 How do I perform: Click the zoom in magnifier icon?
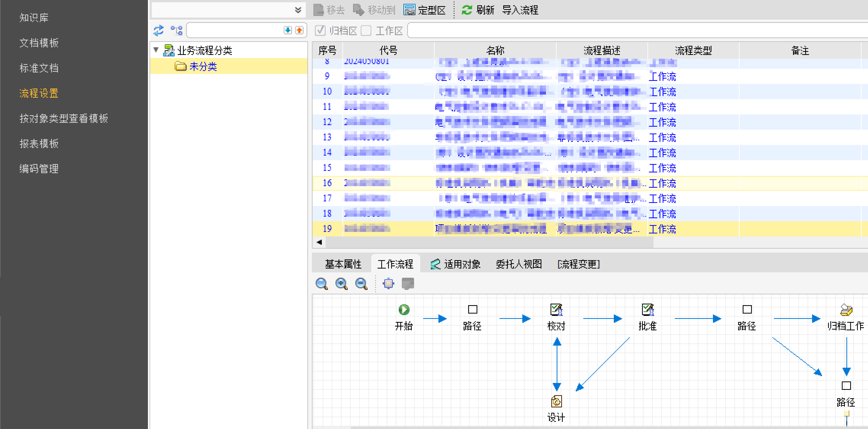(x=341, y=284)
